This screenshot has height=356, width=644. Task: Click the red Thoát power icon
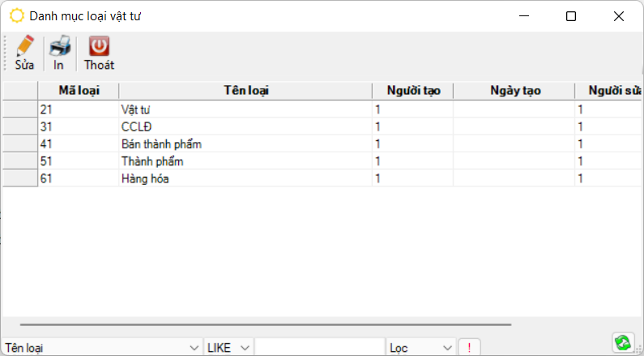[99, 47]
